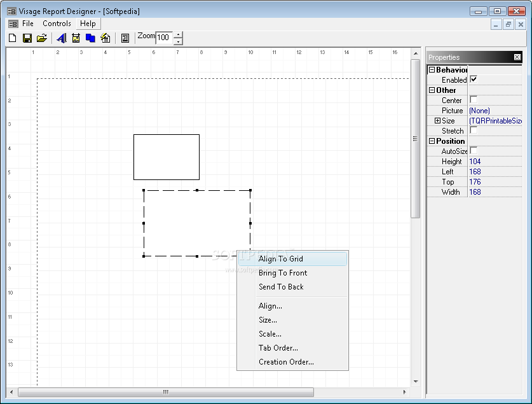Minimize the inner Softpedia document window
Viewport: 532px width, 404px height.
pos(496,24)
